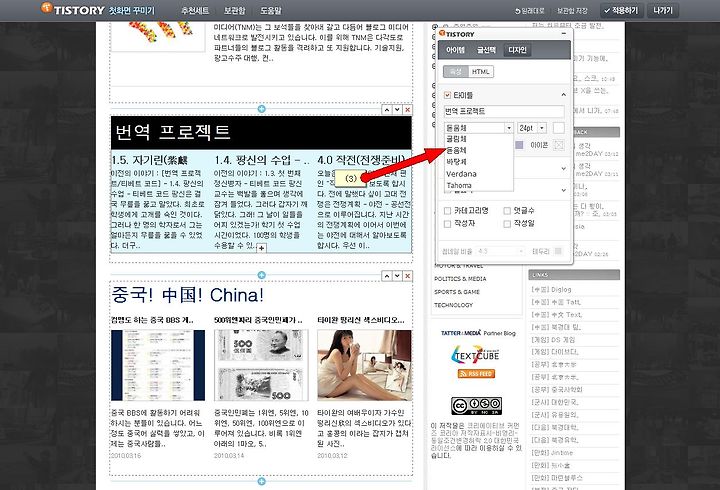Open 보관함 in top menu

[235, 10]
